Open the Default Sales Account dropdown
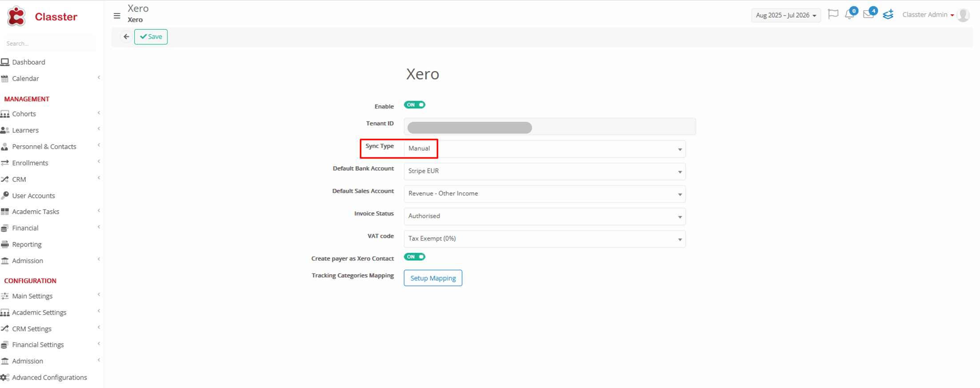Screen dimensions: 980x388 click(544, 194)
